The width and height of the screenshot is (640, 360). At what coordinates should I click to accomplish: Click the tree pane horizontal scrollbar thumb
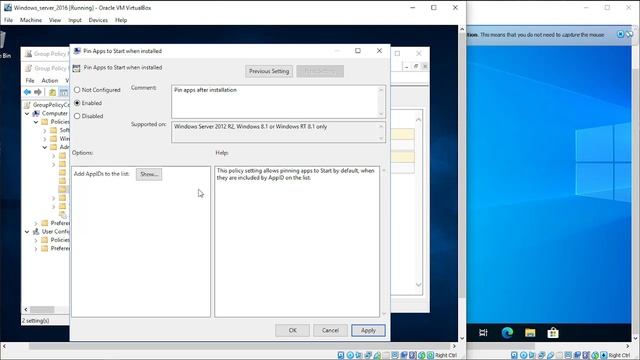click(42, 309)
